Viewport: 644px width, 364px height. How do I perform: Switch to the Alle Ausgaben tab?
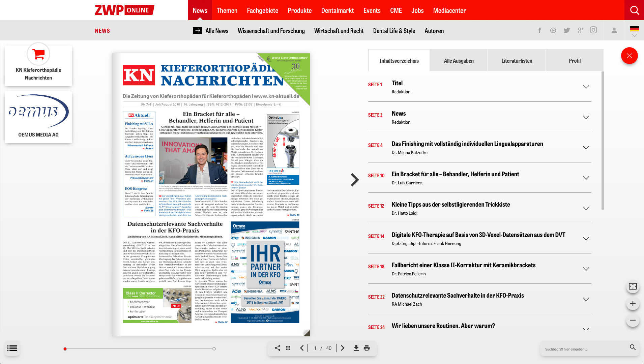pyautogui.click(x=459, y=60)
